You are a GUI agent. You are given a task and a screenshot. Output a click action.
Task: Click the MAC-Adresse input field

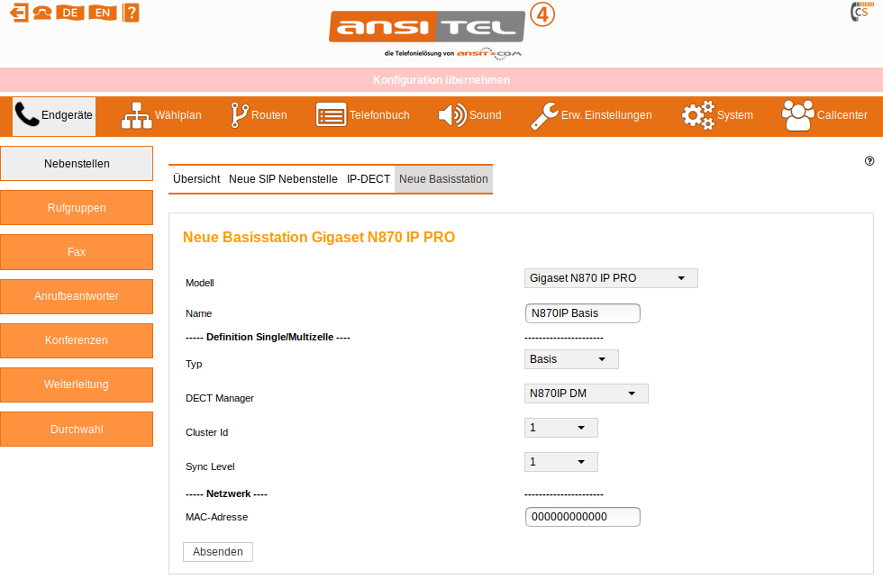582,517
